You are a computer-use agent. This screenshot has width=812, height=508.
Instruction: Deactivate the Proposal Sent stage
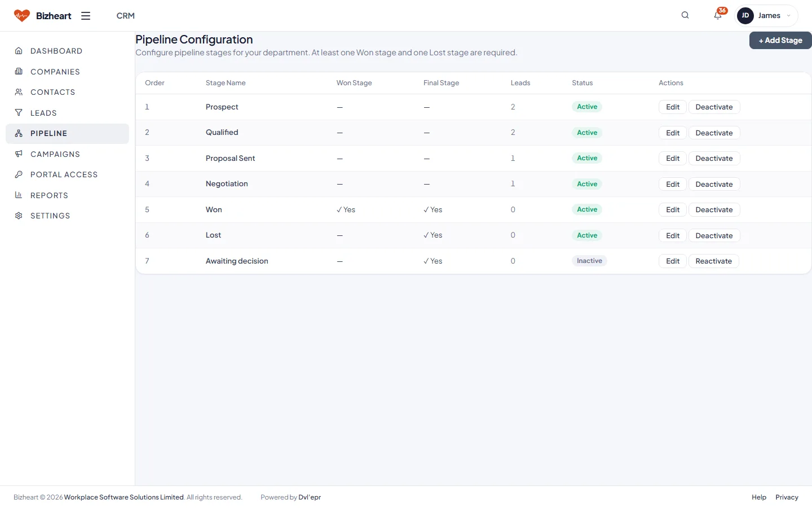(x=714, y=159)
